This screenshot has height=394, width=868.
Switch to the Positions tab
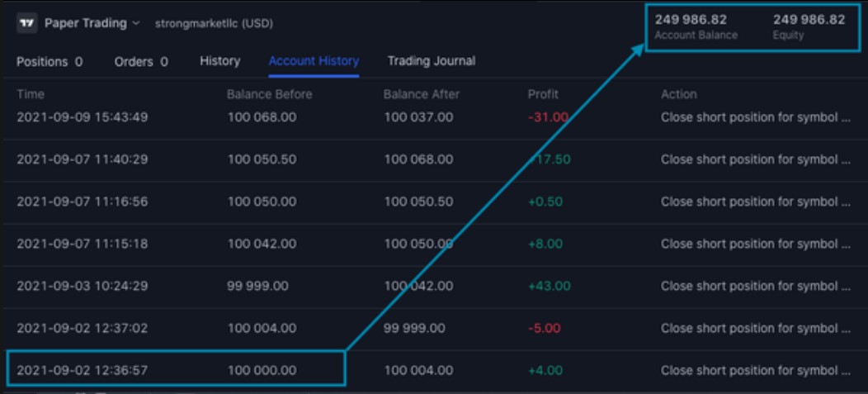pos(50,61)
